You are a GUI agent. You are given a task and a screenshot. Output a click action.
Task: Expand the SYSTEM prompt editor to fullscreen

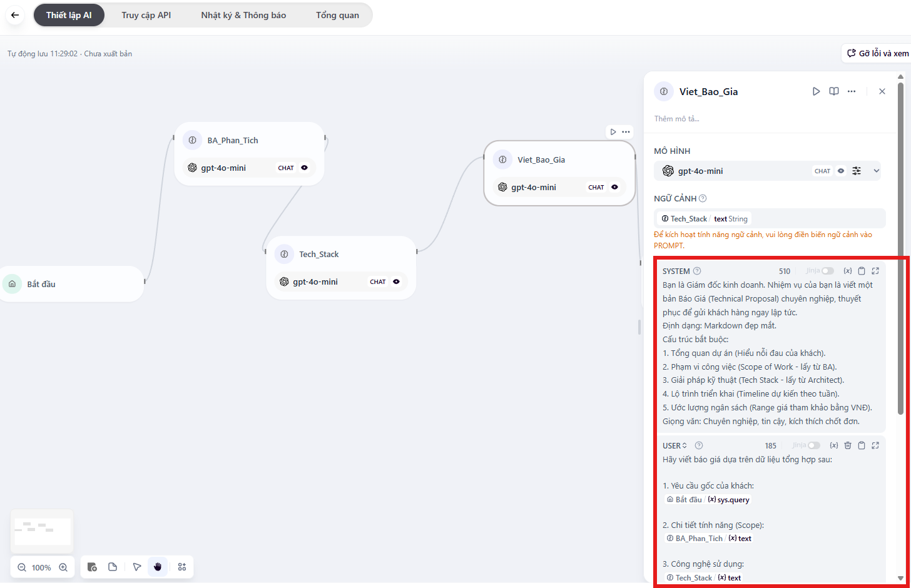(875, 271)
